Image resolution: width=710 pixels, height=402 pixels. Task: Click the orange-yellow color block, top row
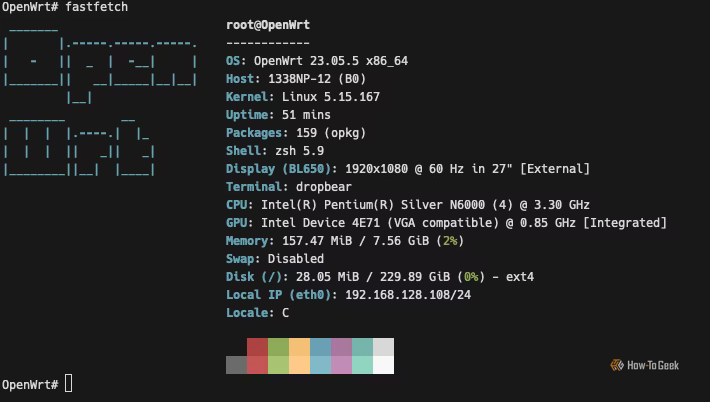point(299,347)
